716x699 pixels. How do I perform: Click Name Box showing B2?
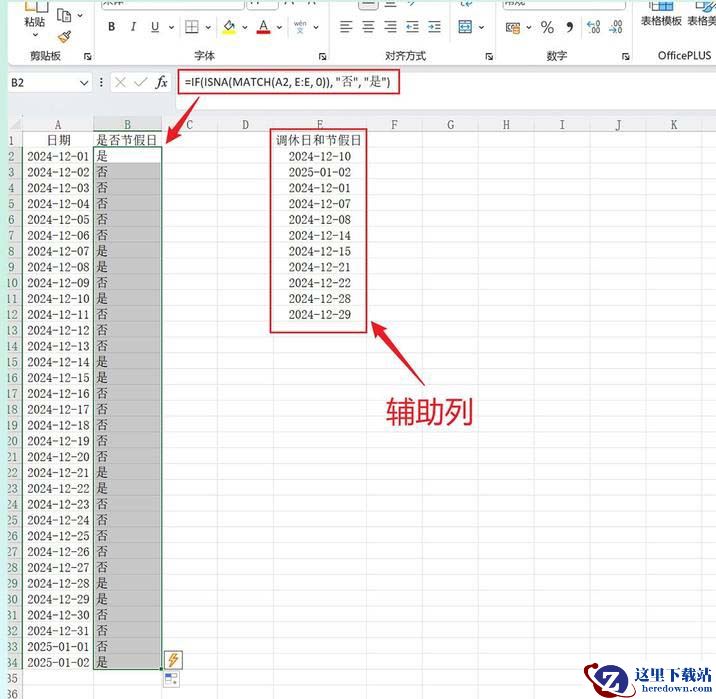pos(43,83)
